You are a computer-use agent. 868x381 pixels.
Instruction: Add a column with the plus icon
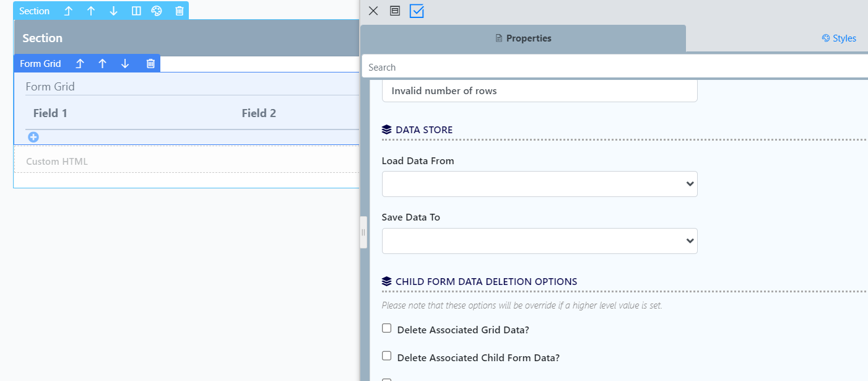33,137
